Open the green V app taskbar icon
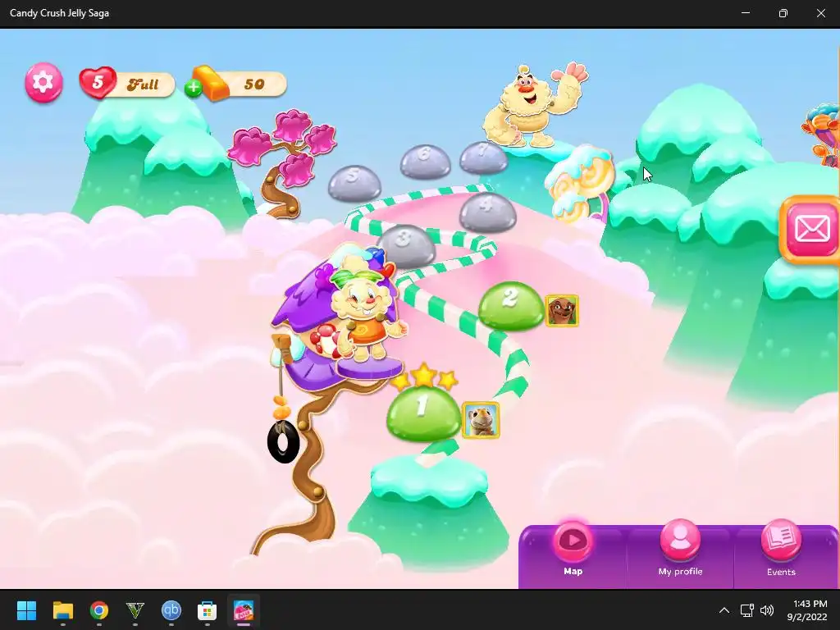The image size is (840, 630). point(135,610)
